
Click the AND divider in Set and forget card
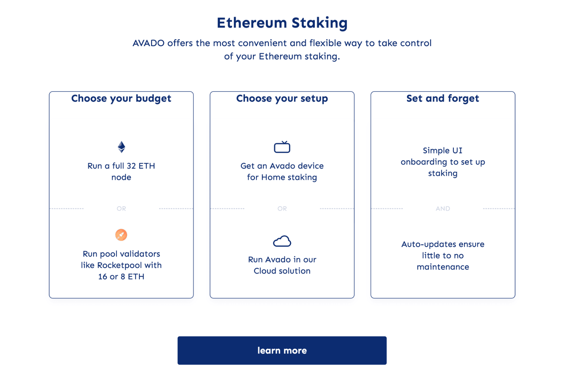tap(443, 209)
